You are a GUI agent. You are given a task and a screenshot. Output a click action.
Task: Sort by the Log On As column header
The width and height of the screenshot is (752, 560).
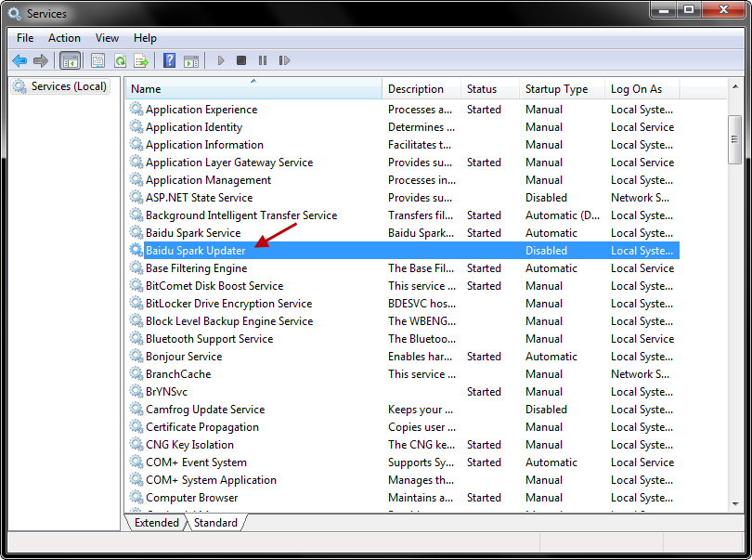coord(642,89)
